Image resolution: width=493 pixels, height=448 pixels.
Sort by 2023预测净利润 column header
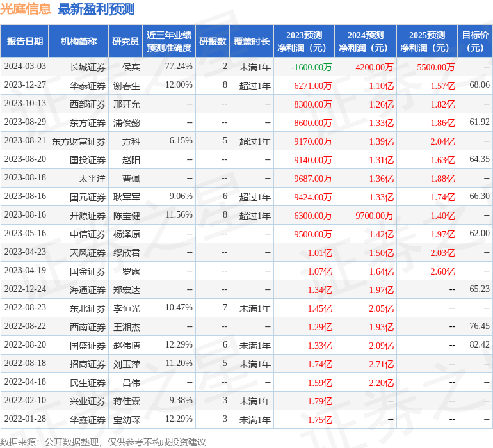[304, 42]
